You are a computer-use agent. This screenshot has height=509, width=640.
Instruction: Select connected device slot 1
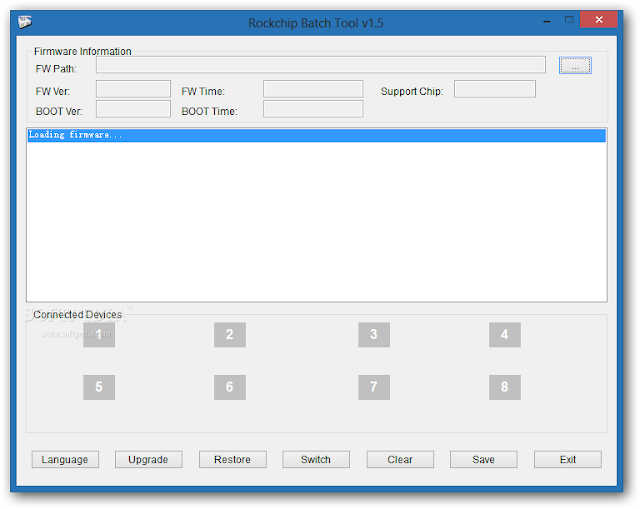point(99,335)
